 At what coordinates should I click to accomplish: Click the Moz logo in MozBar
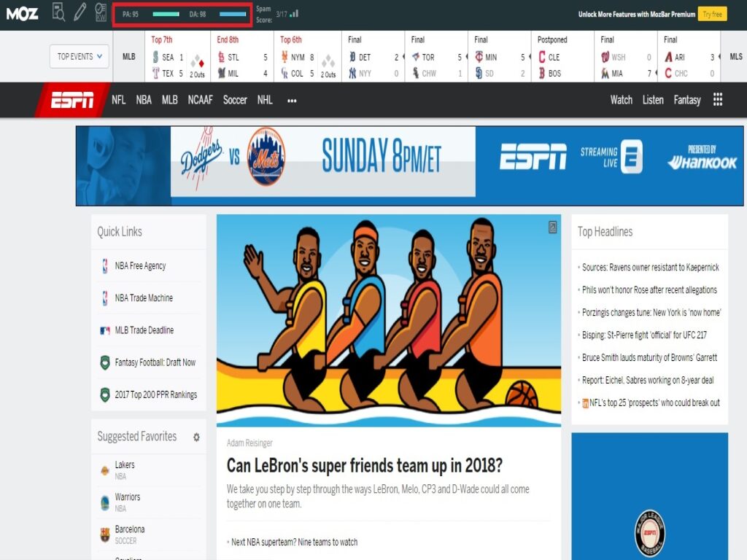[x=22, y=14]
